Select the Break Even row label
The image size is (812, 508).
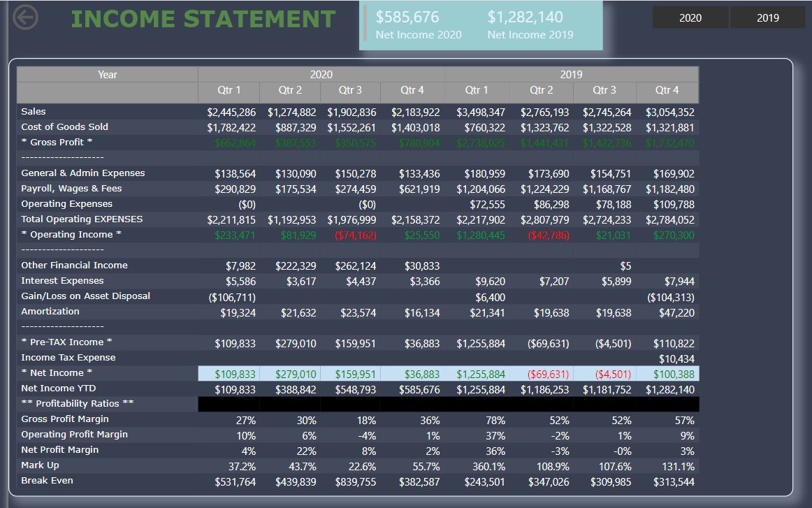tap(47, 481)
